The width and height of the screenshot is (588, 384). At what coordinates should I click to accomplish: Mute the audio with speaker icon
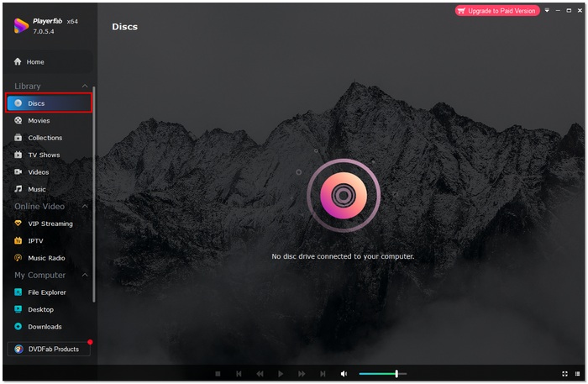coord(344,374)
